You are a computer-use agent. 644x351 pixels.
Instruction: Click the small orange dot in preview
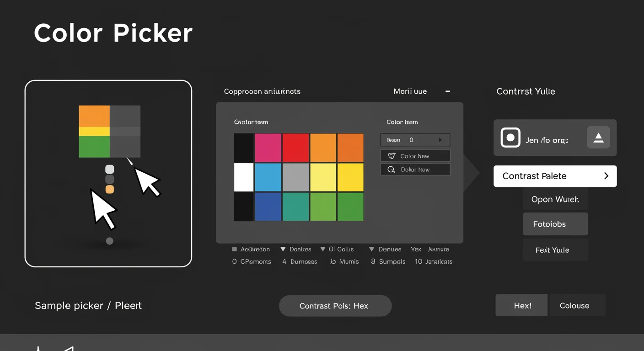click(x=109, y=190)
